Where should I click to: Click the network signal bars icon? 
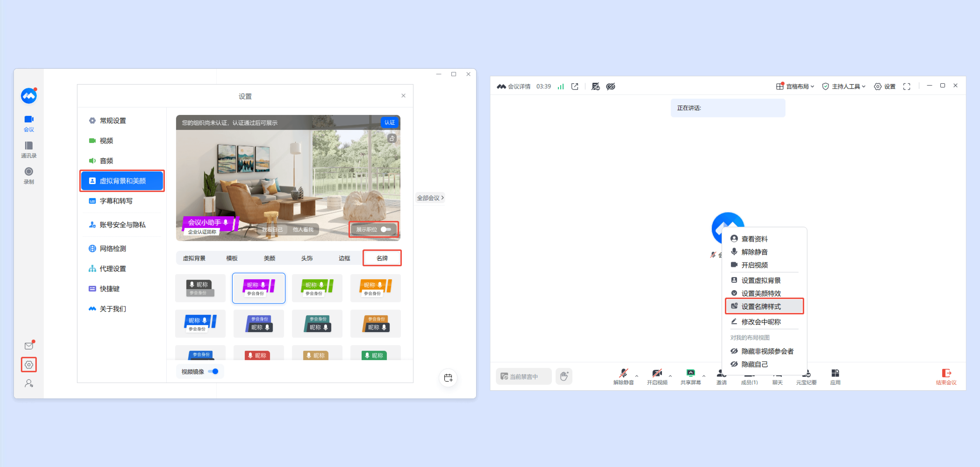[560, 87]
